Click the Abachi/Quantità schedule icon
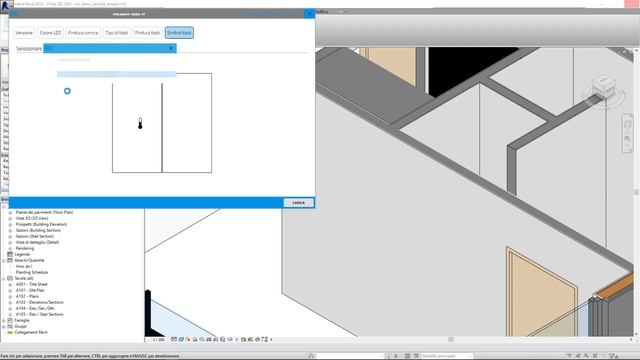 pyautogui.click(x=10, y=260)
